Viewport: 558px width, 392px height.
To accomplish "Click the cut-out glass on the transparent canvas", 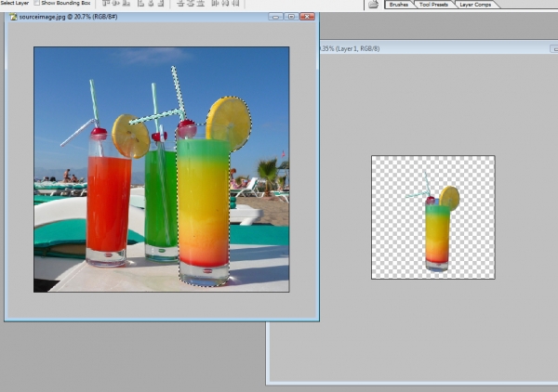I will [x=437, y=236].
